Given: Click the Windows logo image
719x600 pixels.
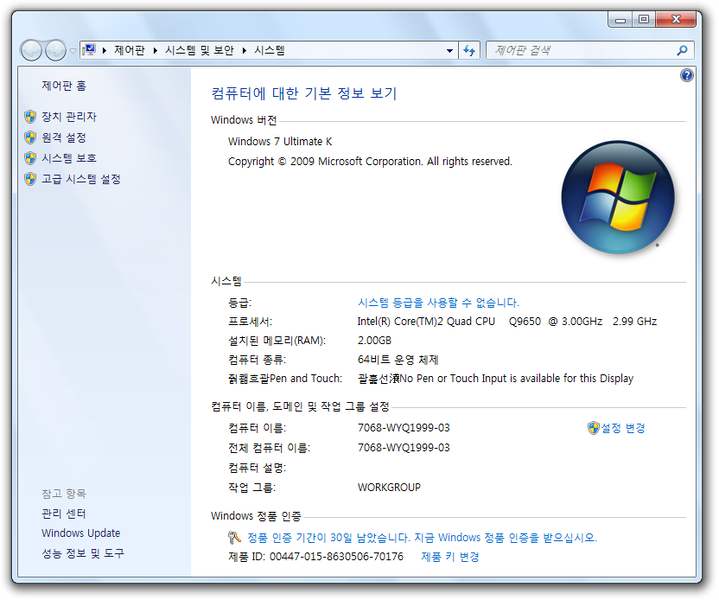Looking at the screenshot, I should (618, 197).
